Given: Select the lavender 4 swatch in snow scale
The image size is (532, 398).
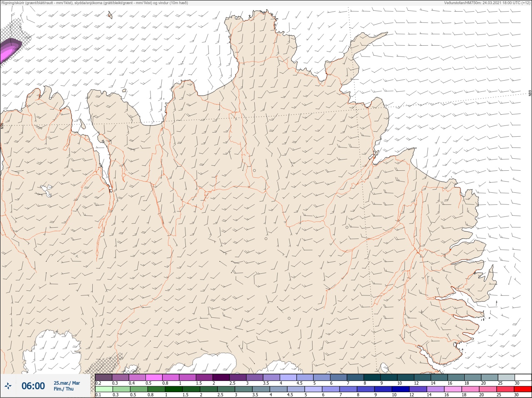Looking at the screenshot, I should [x=288, y=377].
